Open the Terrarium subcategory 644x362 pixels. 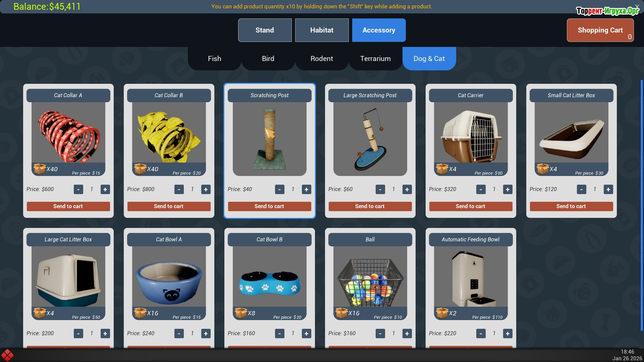point(375,59)
